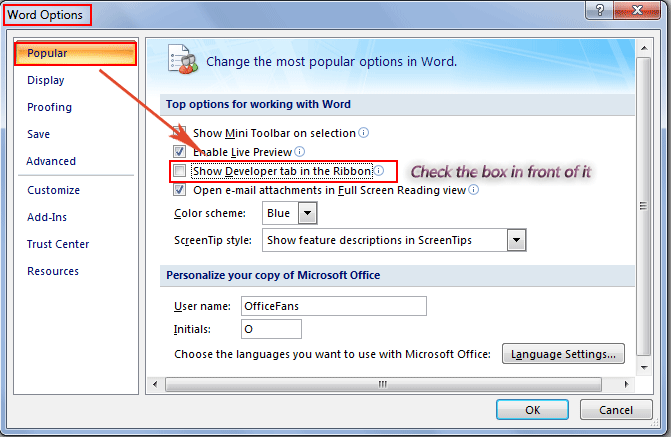Toggle Show Mini Toolbar on selection checkbox
This screenshot has width=671, height=437.
[179, 133]
